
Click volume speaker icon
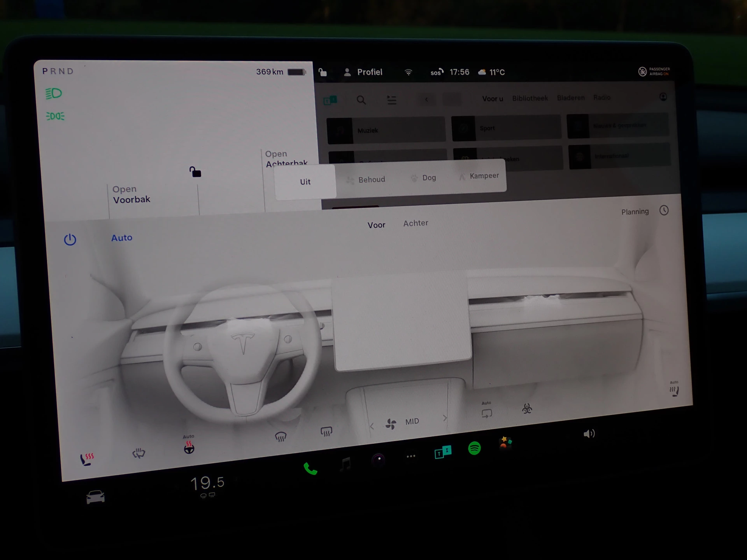pyautogui.click(x=589, y=434)
